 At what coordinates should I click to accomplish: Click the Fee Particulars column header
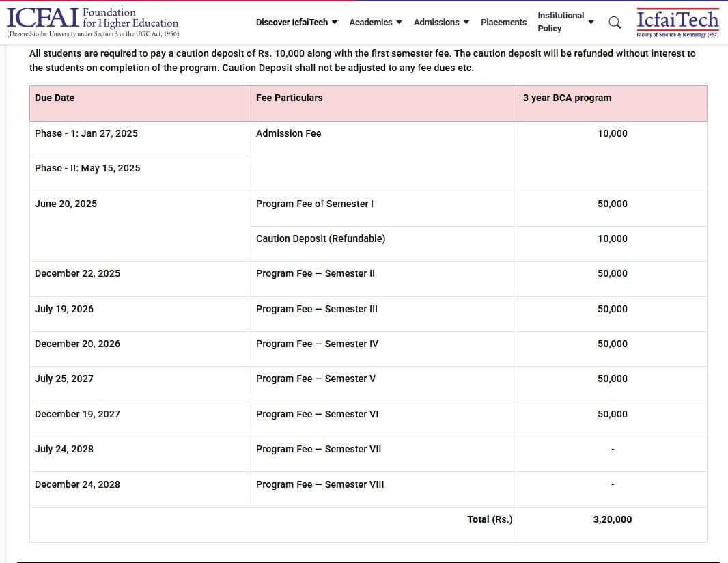pos(289,98)
